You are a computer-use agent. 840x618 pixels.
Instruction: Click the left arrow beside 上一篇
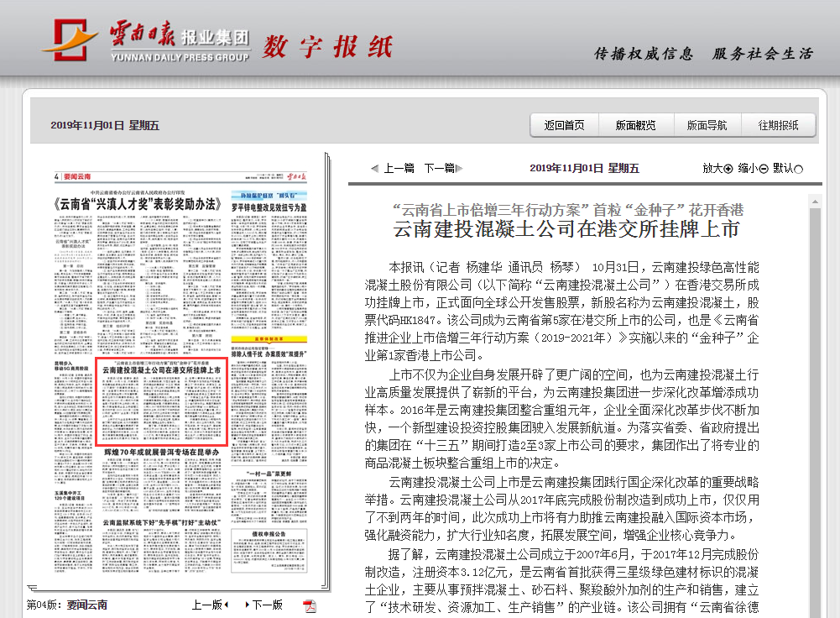pyautogui.click(x=375, y=168)
